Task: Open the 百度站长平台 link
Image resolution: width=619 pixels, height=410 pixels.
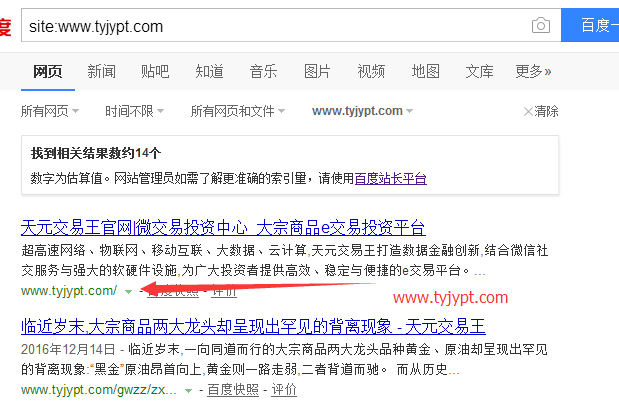Action: pos(390,178)
